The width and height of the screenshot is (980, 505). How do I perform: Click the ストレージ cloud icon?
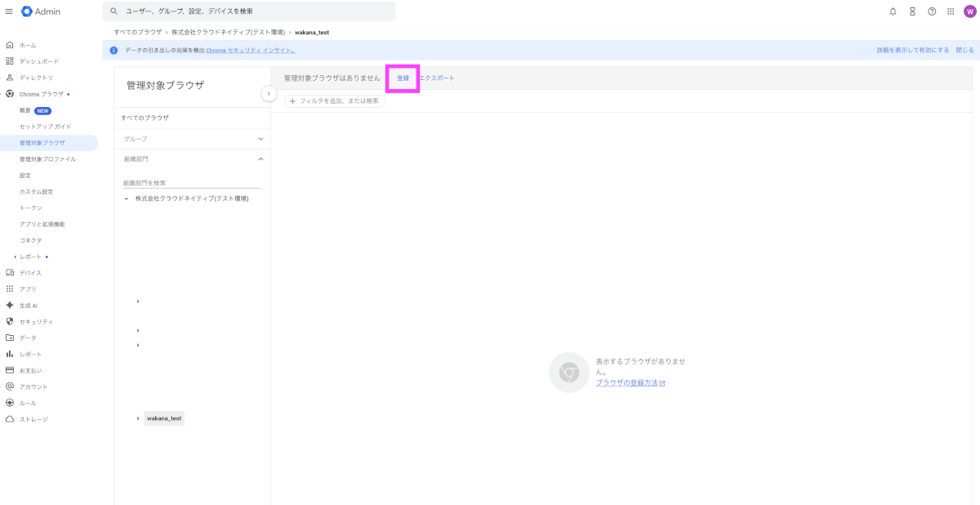coord(10,419)
